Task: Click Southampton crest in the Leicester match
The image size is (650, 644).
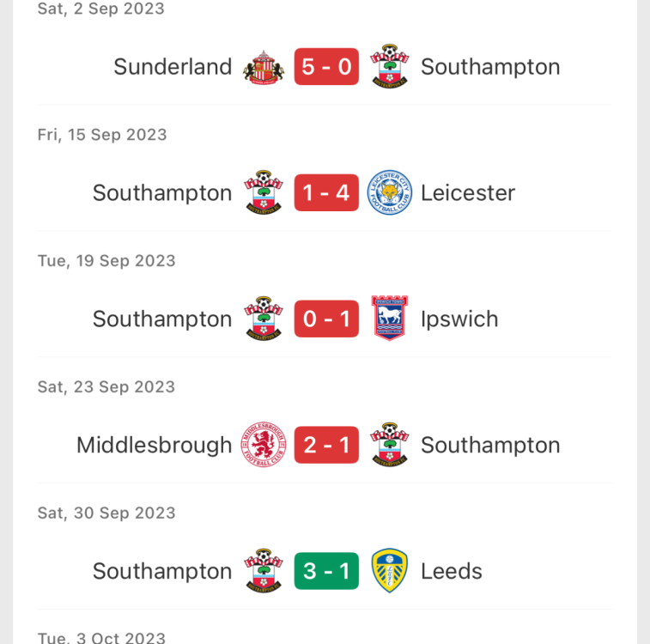Action: click(x=264, y=192)
